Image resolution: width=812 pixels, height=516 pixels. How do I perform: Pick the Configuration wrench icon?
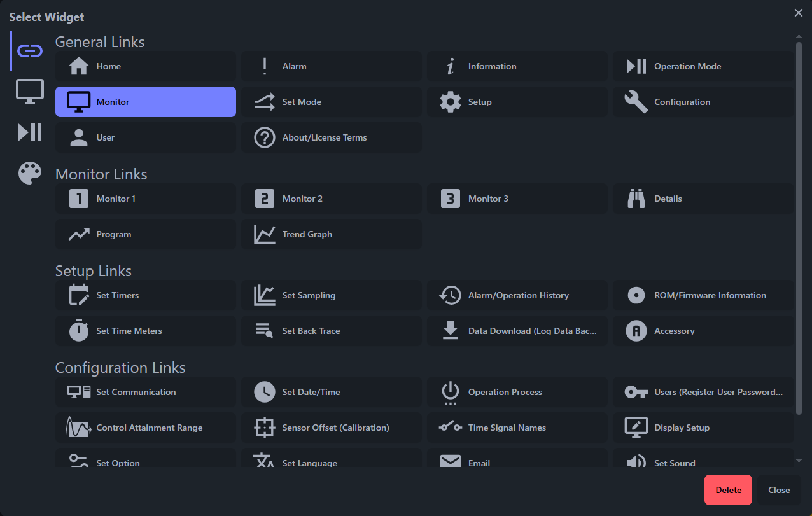(x=636, y=102)
